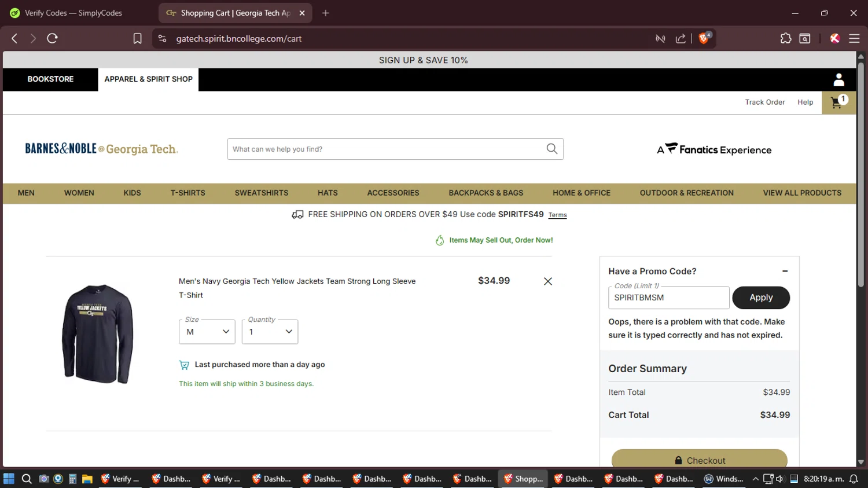Reload the cart page
Viewport: 868px width, 488px height.
pos(52,38)
